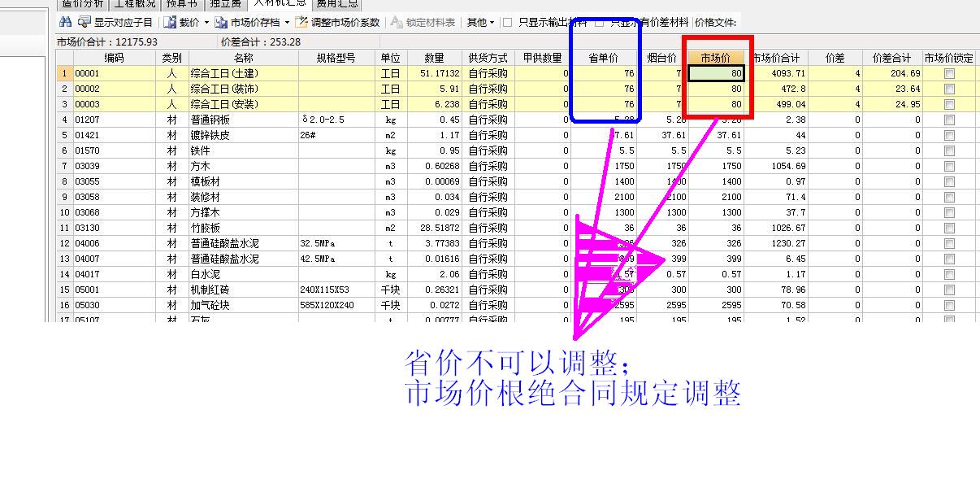This screenshot has width=980, height=488.
Task: Open the 载价 dropdown arrow
Action: (x=206, y=23)
